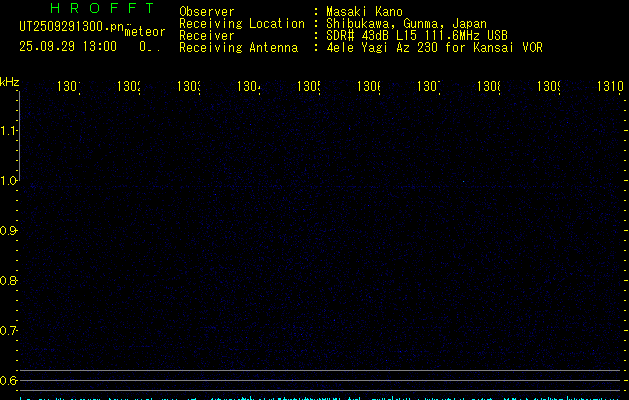
Task: Click the meteor count label
Action: coord(145,31)
